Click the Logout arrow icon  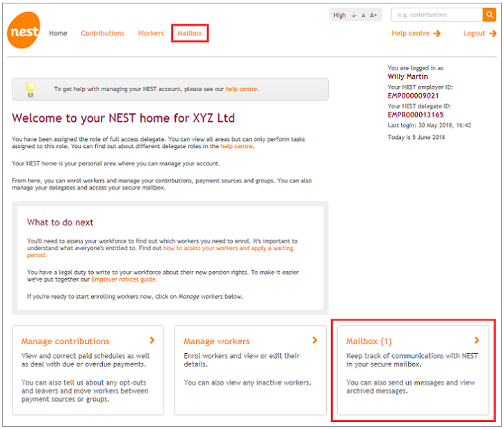[x=493, y=33]
